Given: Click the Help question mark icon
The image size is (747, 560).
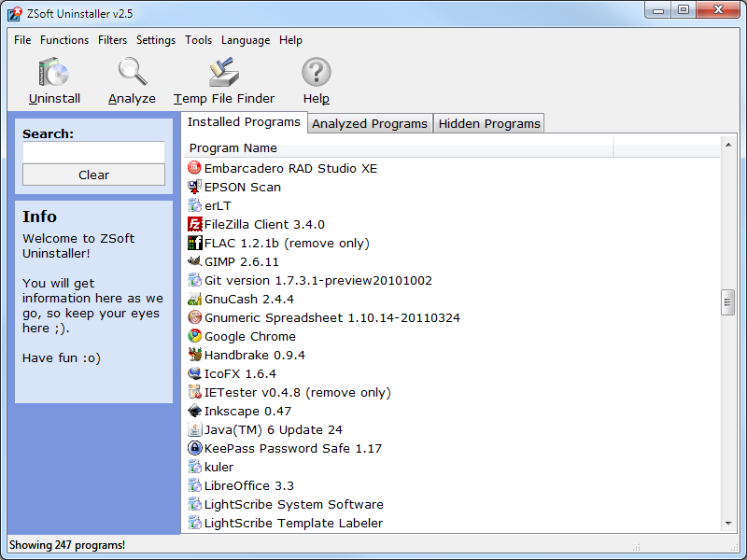Looking at the screenshot, I should [317, 73].
